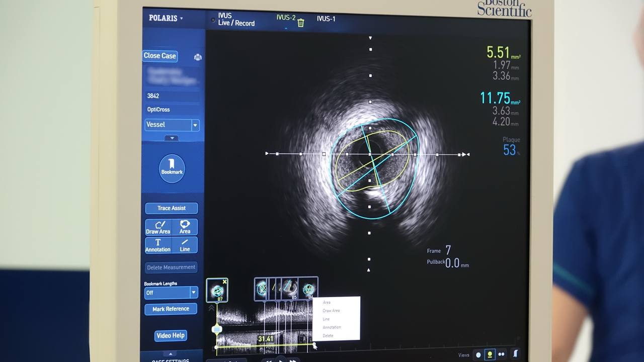Expand case details arrow below Vessel
The image size is (644, 362).
pos(172,138)
